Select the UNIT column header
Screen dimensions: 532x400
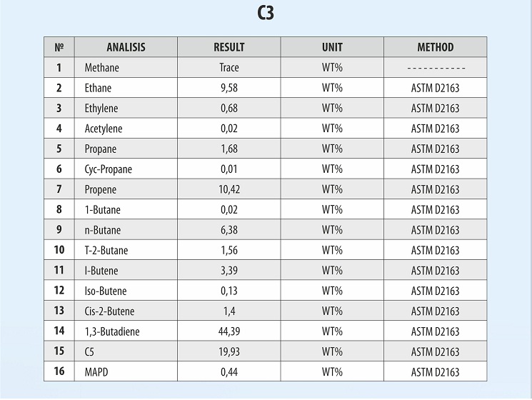coord(332,47)
